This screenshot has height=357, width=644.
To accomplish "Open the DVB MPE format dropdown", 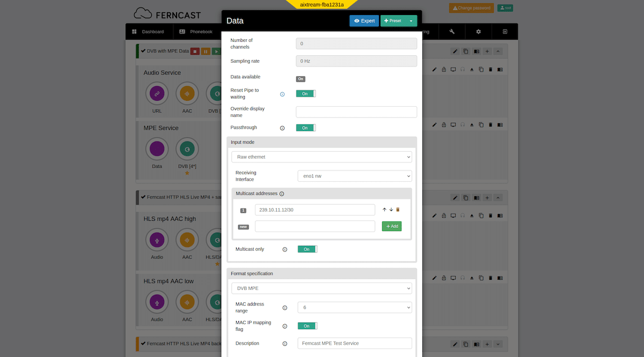I will [321, 288].
